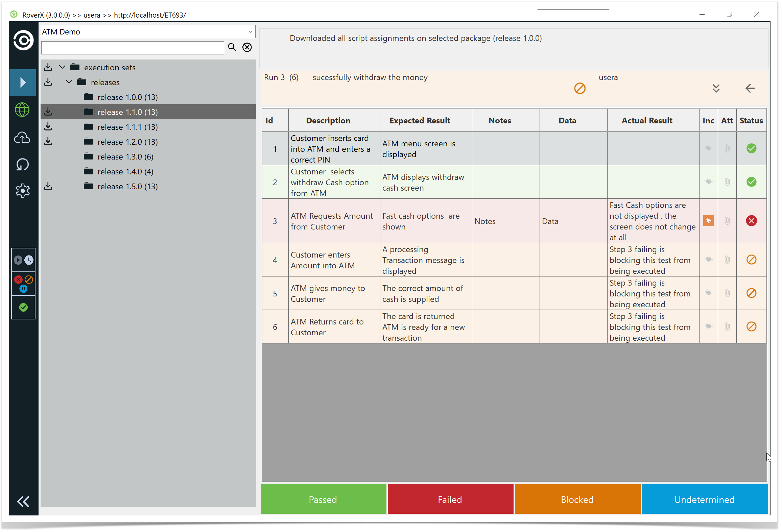Mark step as Passed
This screenshot has width=782, height=532.
point(323,499)
